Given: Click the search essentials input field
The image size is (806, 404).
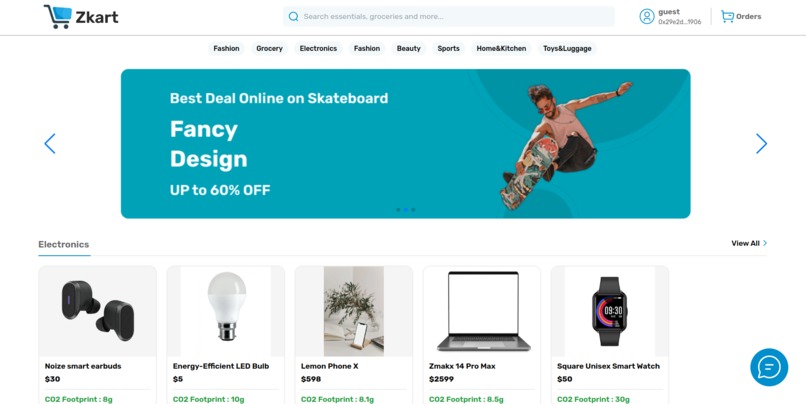Looking at the screenshot, I should (449, 16).
